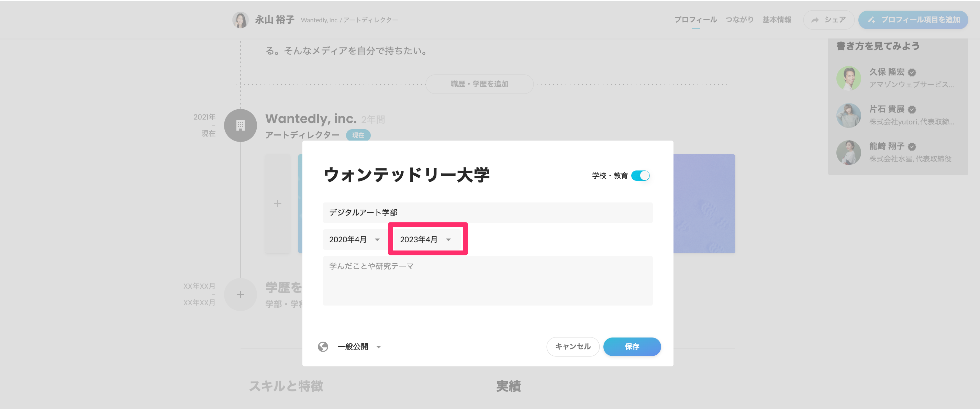Open the 2023年4月 end date dropdown
This screenshot has height=409, width=980.
click(x=427, y=239)
